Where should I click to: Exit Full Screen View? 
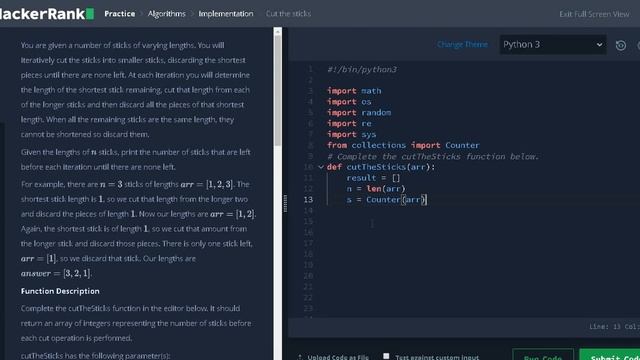[x=594, y=14]
